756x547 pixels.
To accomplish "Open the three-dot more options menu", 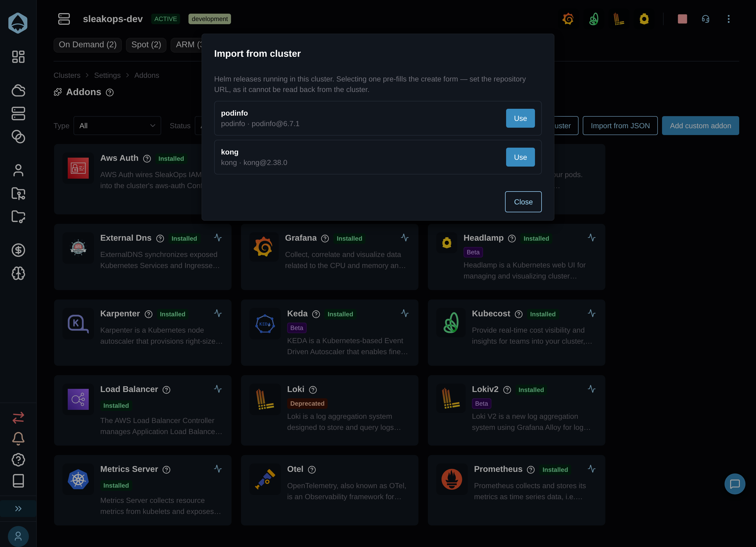I will 729,19.
